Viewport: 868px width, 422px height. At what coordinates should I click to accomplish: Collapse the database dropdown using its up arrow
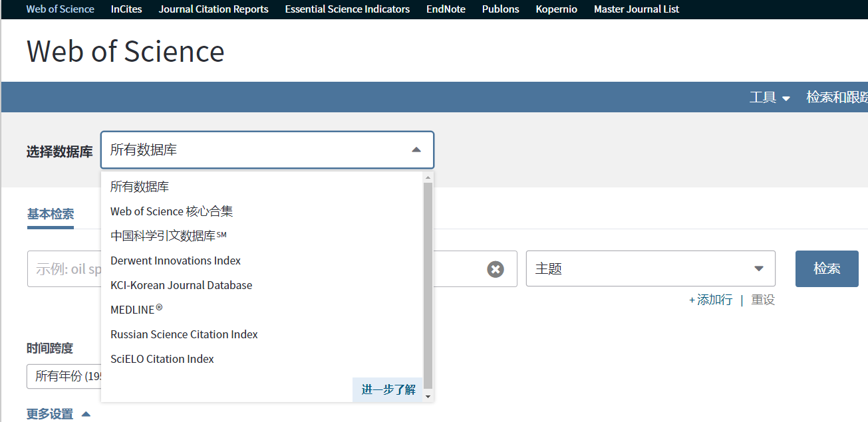416,150
